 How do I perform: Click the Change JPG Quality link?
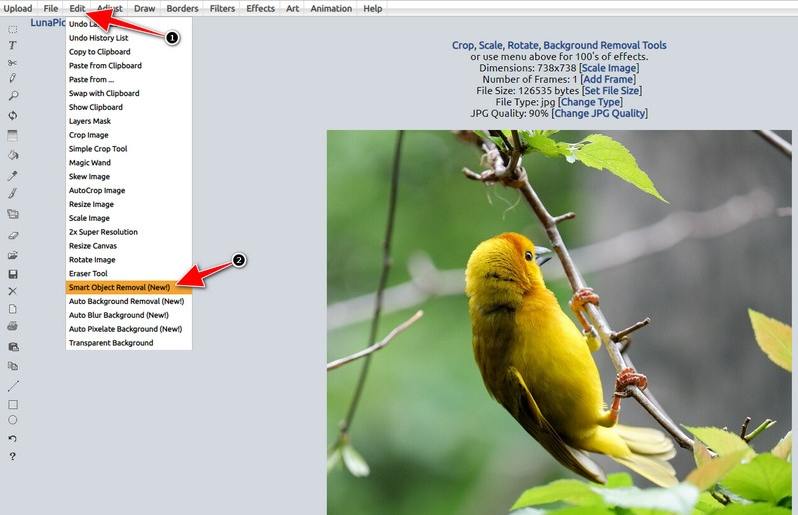(599, 113)
